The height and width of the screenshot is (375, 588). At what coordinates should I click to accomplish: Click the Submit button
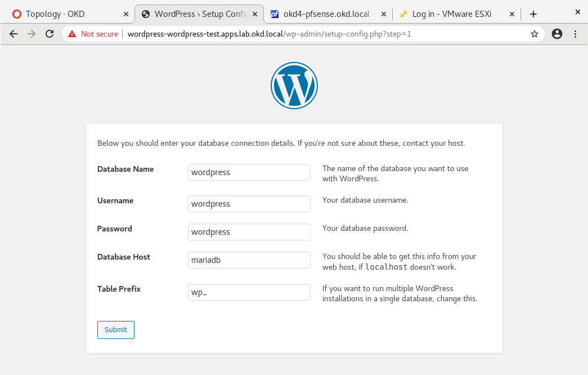pos(116,330)
